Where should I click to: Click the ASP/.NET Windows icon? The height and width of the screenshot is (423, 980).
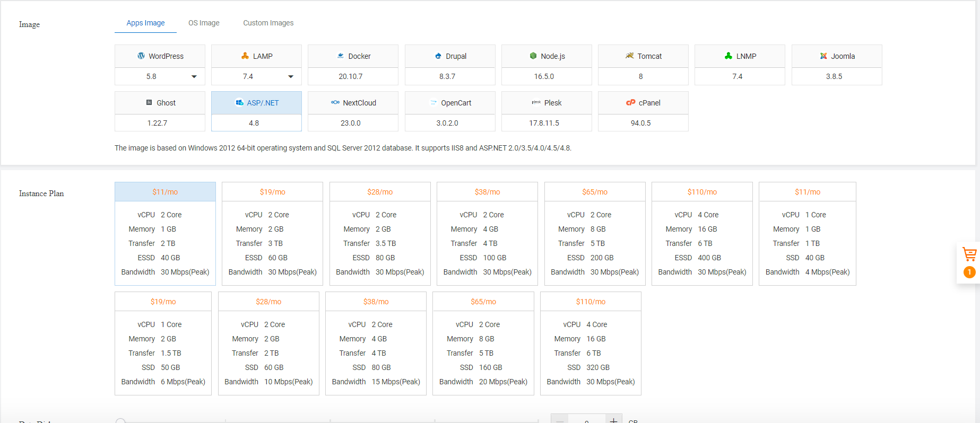tap(240, 102)
